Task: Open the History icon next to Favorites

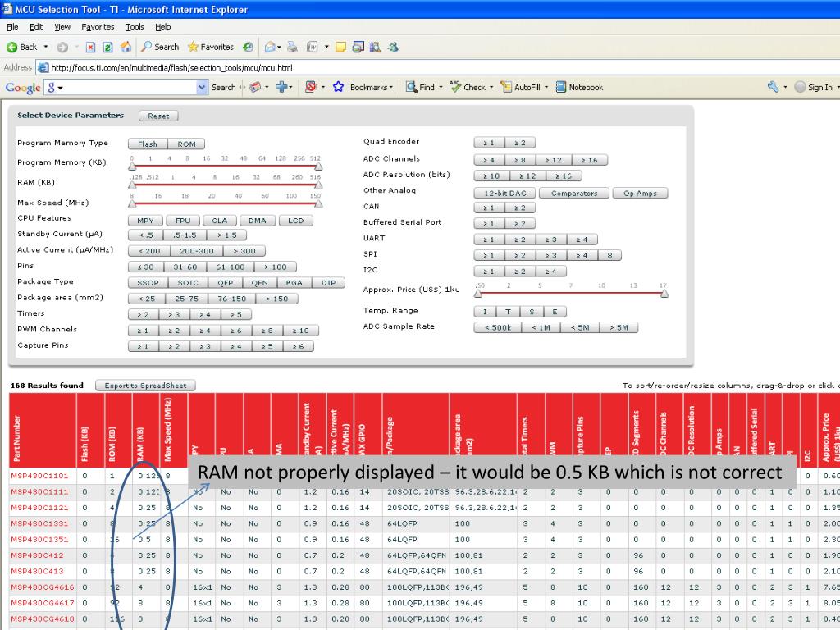Action: tap(248, 47)
